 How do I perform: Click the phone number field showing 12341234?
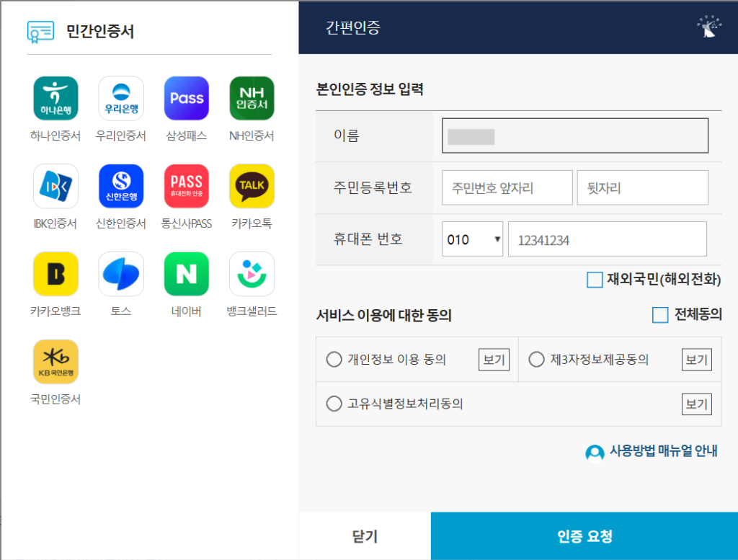[607, 239]
